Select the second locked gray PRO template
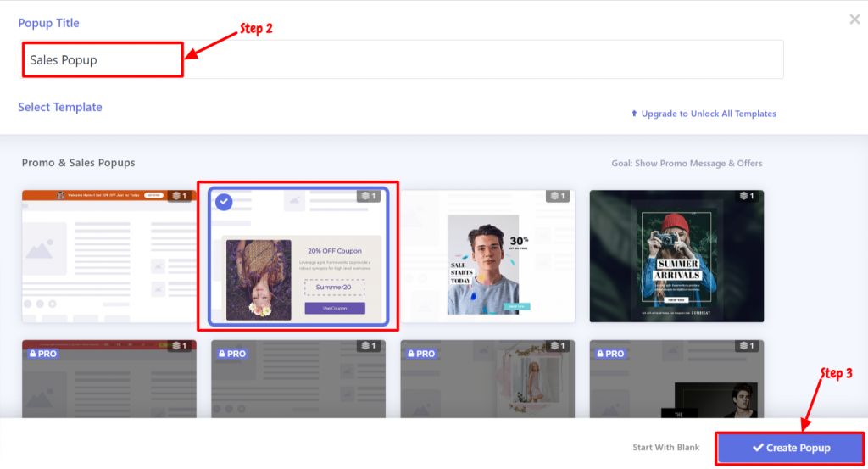Viewport: 868px width, 469px height. 298,379
